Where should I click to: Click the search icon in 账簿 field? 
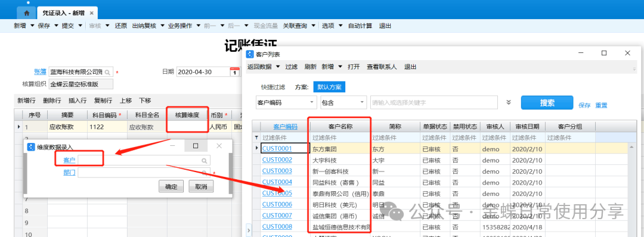coord(107,72)
